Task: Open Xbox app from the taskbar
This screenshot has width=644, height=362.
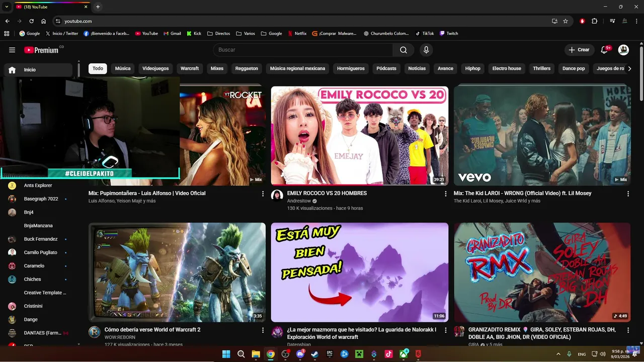Action: click(404, 354)
